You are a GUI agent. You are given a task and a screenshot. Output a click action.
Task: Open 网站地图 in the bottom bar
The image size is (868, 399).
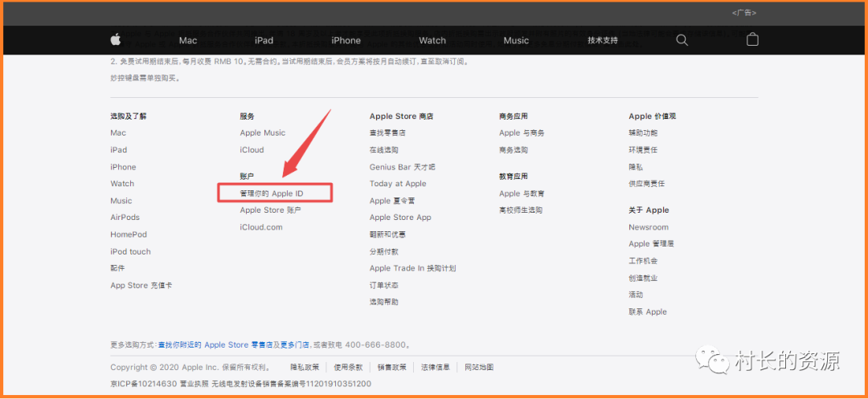479,367
